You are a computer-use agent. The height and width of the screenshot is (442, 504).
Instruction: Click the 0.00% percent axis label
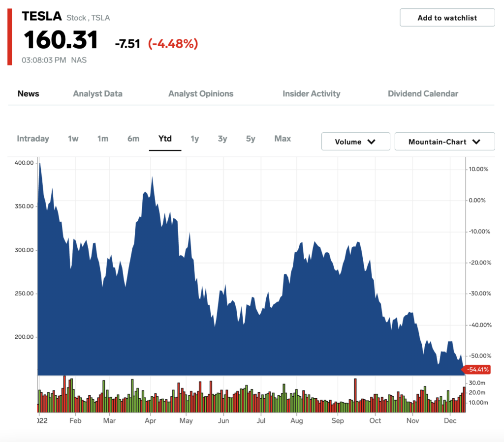click(x=477, y=200)
